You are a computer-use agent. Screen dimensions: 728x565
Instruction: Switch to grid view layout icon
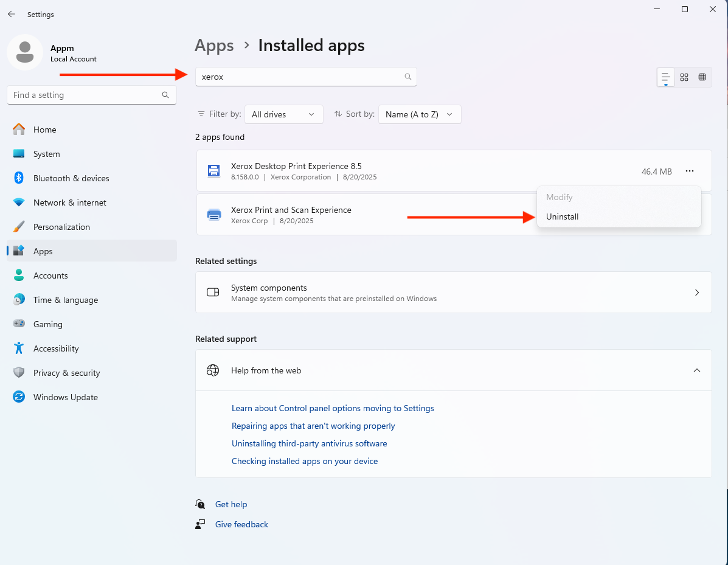coord(684,77)
